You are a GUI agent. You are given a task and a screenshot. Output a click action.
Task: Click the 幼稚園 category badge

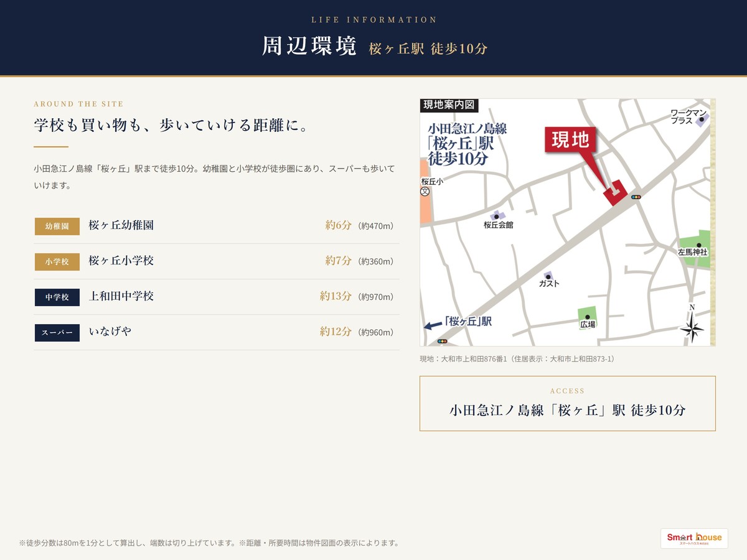(57, 226)
